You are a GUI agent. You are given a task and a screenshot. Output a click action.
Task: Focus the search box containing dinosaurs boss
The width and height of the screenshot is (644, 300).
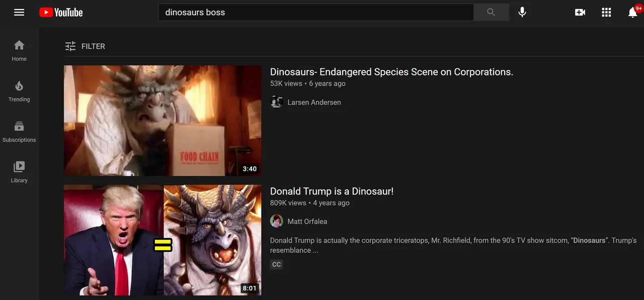point(316,13)
